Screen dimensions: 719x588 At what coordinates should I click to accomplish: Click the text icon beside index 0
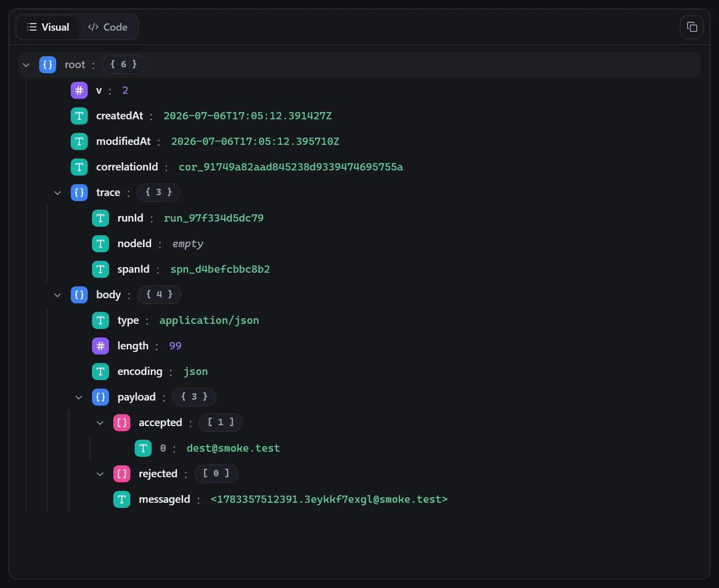[143, 448]
